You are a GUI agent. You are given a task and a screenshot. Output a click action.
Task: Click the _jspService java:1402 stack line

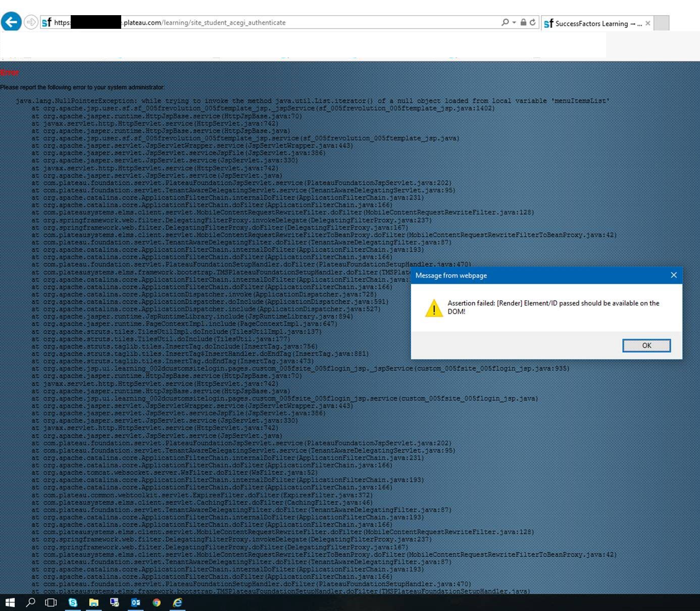pyautogui.click(x=263, y=109)
